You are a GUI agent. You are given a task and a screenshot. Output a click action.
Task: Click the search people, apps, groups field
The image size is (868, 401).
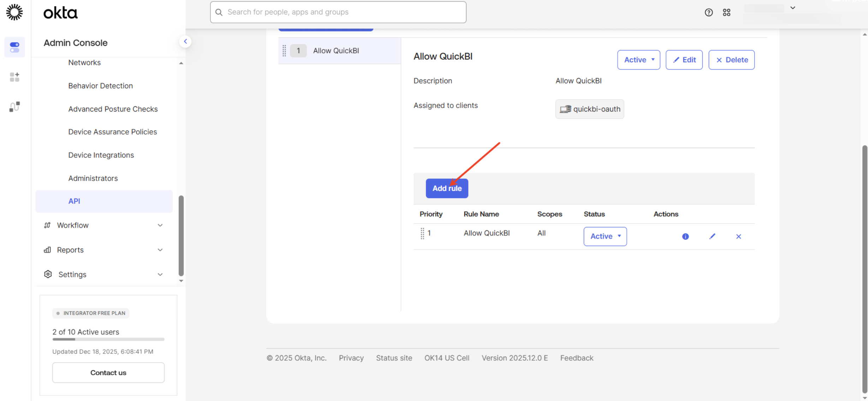(338, 12)
